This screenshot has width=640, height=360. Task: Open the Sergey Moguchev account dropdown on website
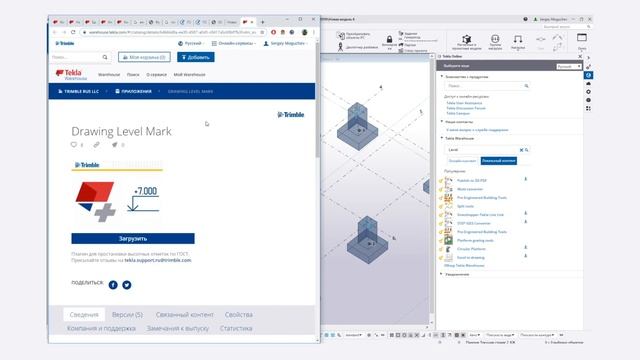[x=285, y=43]
